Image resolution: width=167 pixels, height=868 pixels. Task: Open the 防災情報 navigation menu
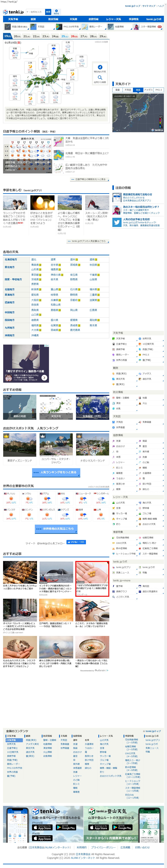point(53,19)
